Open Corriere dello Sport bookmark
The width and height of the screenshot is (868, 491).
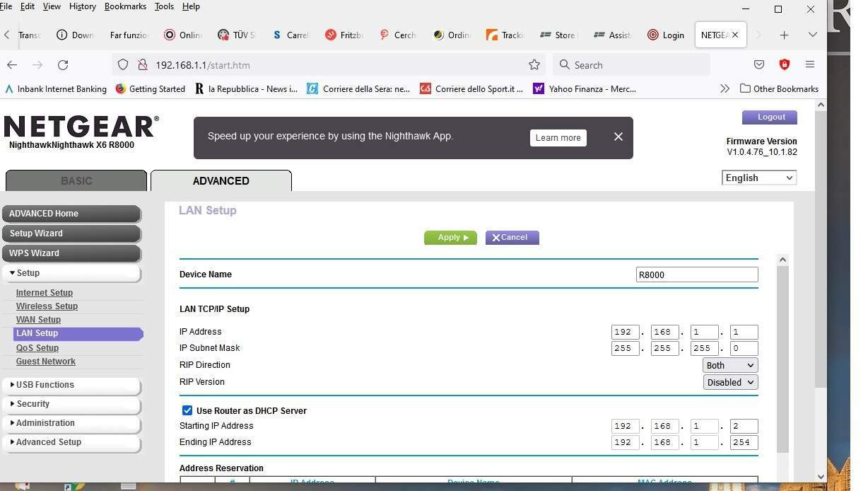[x=471, y=88]
